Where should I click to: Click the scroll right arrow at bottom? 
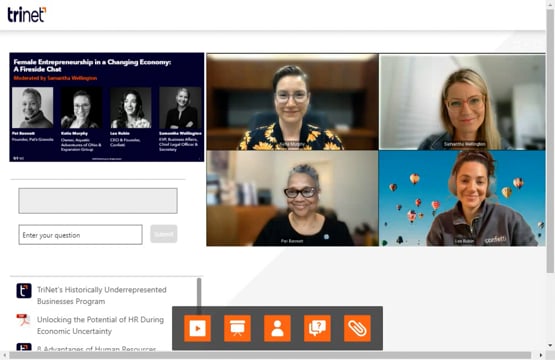click(541, 355)
